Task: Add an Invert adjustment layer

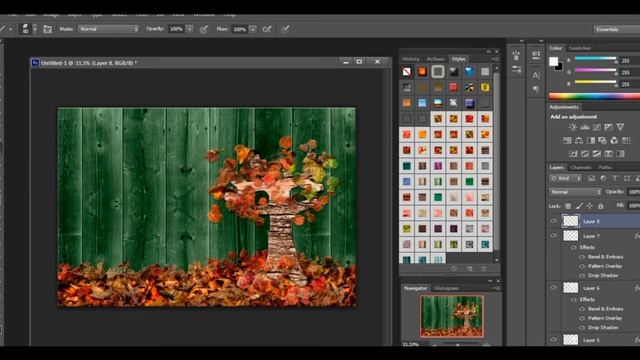Action: pyautogui.click(x=573, y=153)
